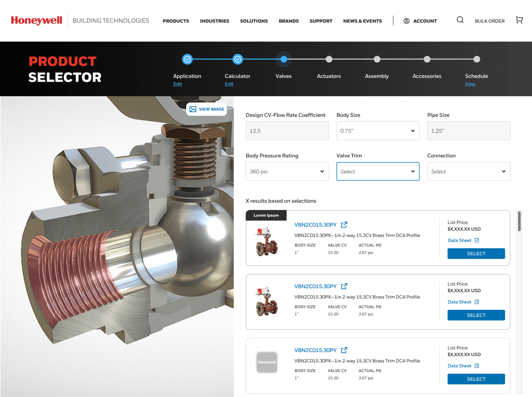Screen dimensions: 532x397
Task: Click download icon beside third card's Data Sheet
Action: [x=477, y=366]
